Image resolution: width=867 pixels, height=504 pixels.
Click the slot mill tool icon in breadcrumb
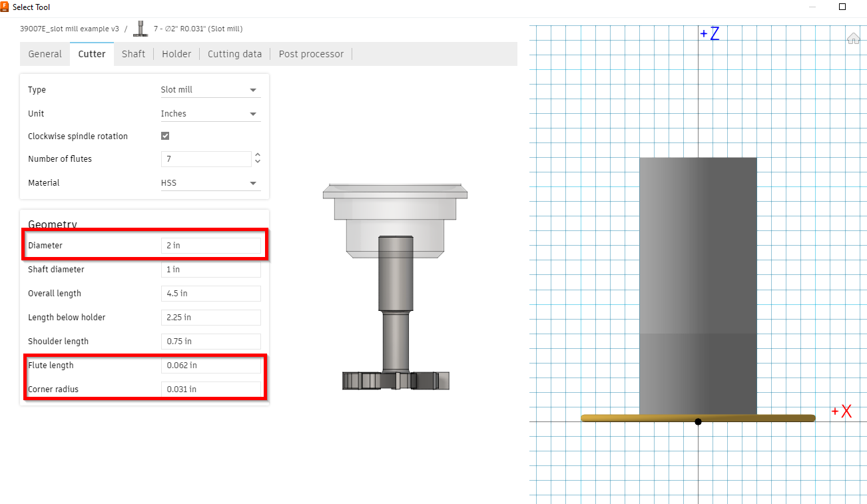[141, 29]
